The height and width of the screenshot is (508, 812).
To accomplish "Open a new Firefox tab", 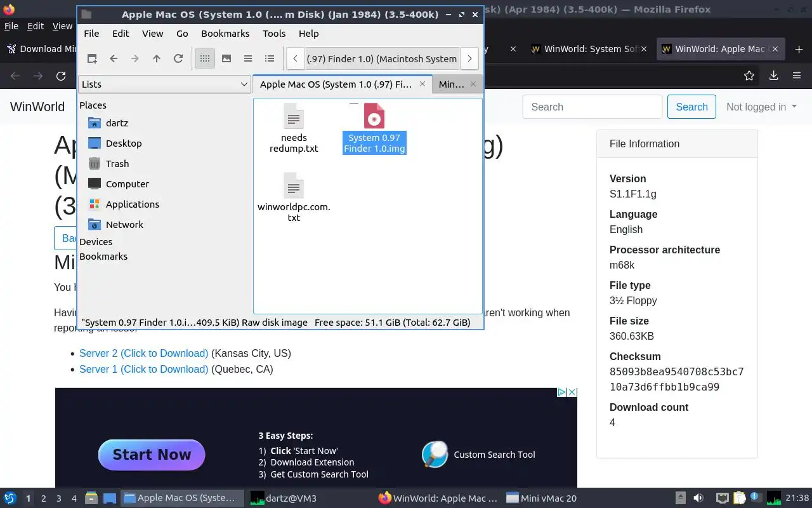I will [x=799, y=49].
